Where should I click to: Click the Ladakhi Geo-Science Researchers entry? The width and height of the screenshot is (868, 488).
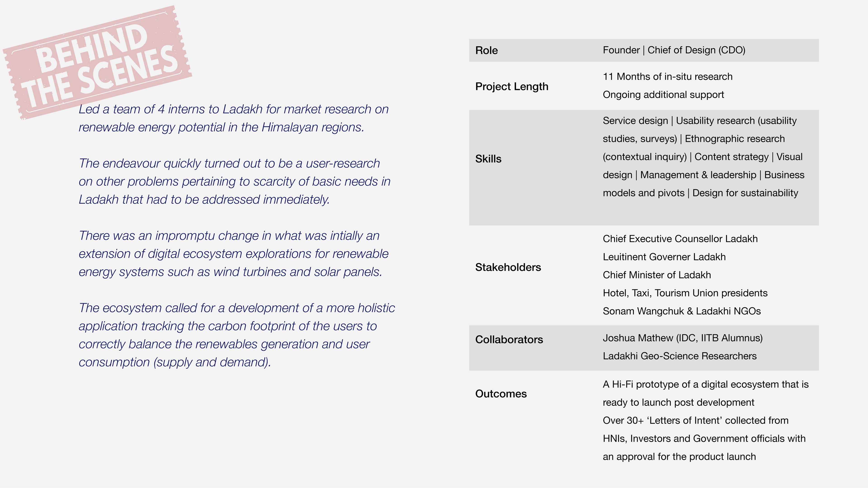point(679,356)
